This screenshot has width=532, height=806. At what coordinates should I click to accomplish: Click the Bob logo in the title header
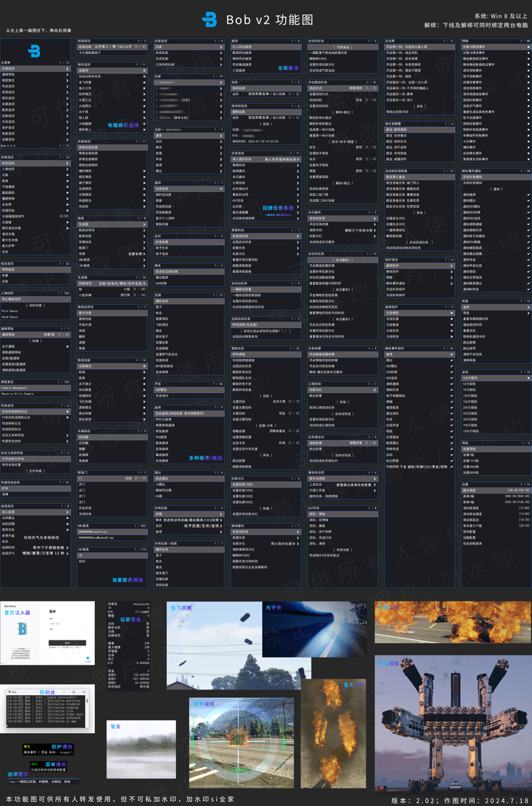point(209,20)
